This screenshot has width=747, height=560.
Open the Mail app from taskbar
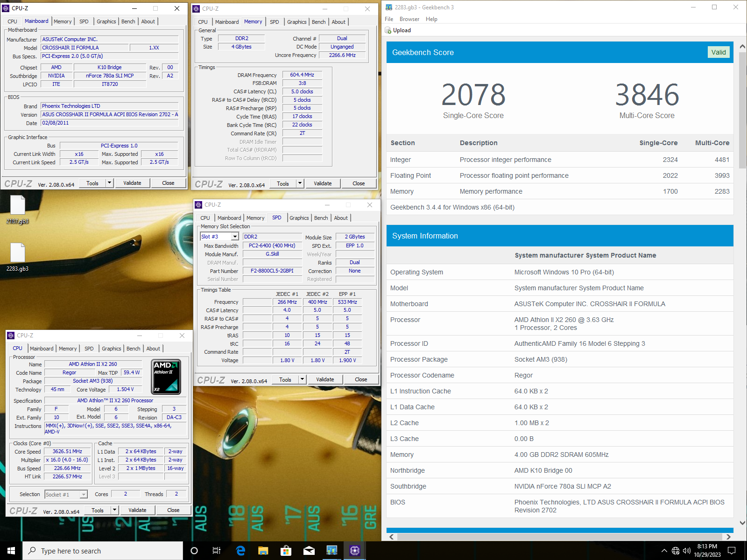(x=309, y=551)
